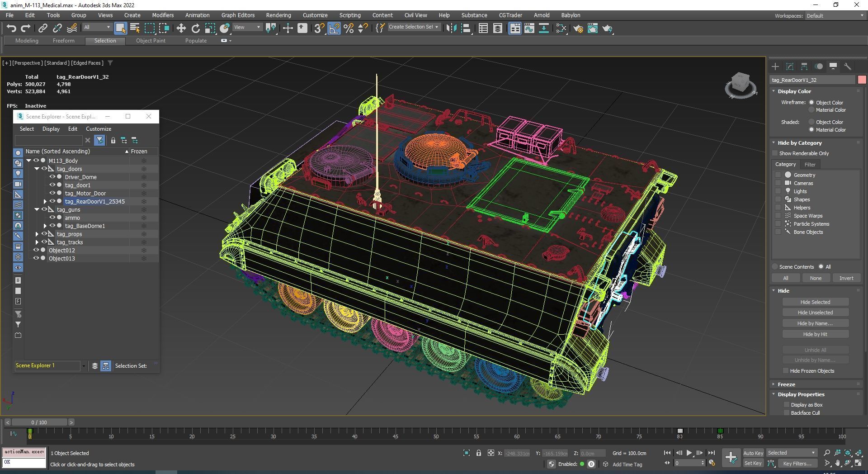Click the Hide Unselected button
Viewport: 868px width, 474px height.
click(x=815, y=313)
